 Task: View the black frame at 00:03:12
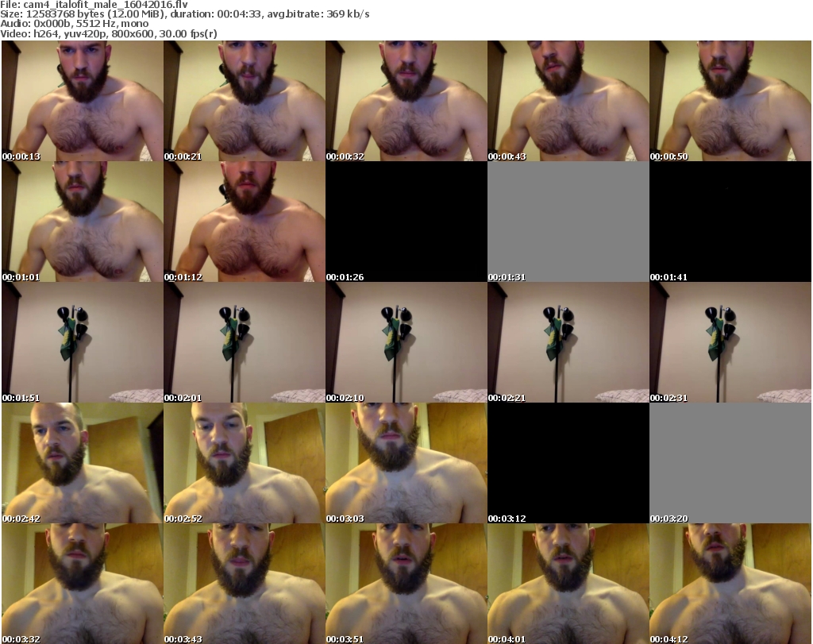pyautogui.click(x=568, y=463)
